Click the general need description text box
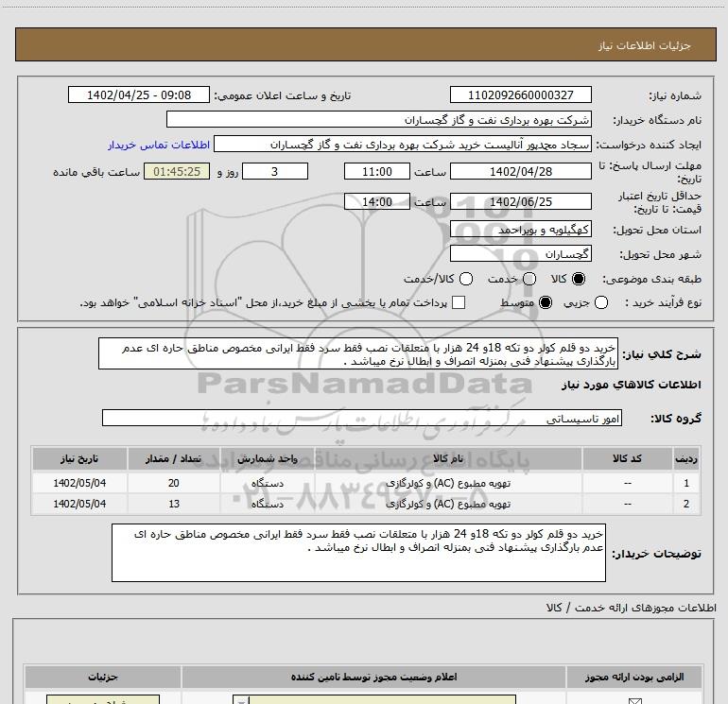The height and width of the screenshot is (704, 728). [x=358, y=354]
